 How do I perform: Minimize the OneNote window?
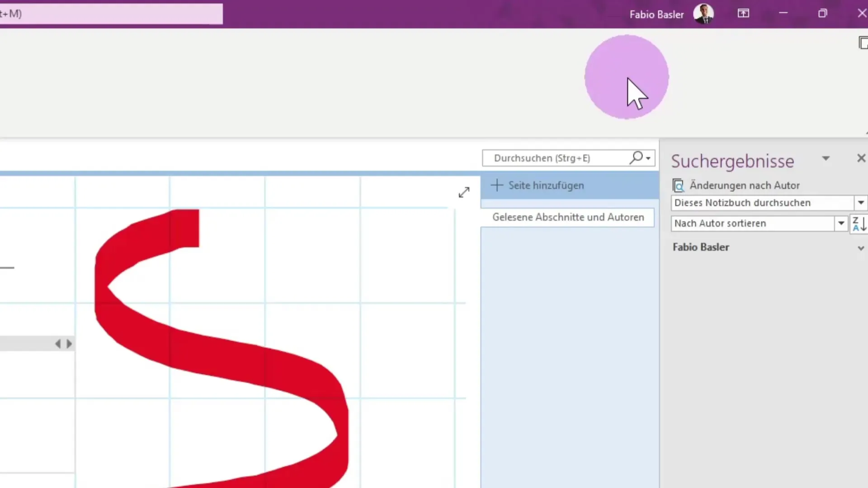pos(783,13)
